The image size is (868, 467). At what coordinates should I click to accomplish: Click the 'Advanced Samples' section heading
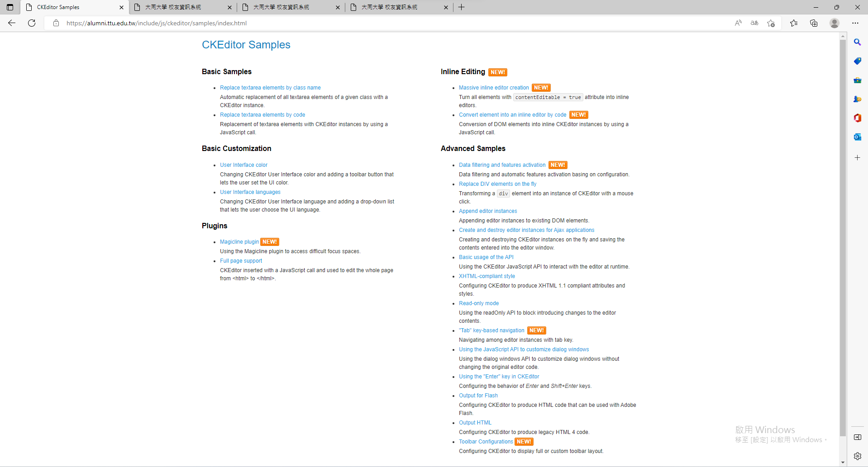pos(473,148)
